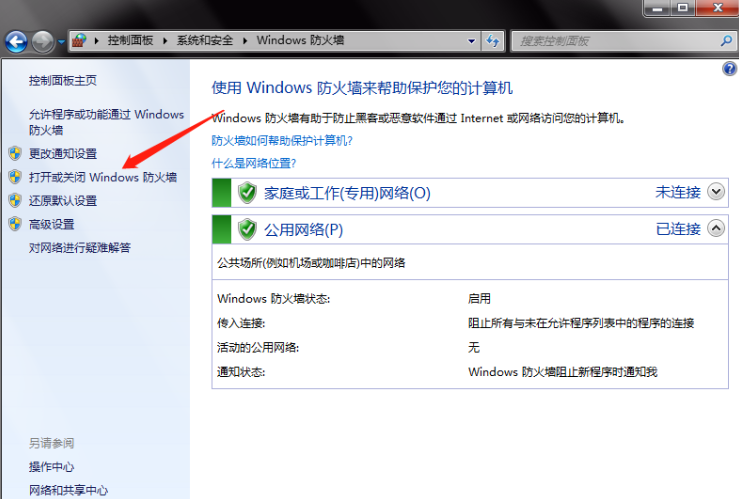Focus the 搜索控制面板 search field

click(617, 41)
